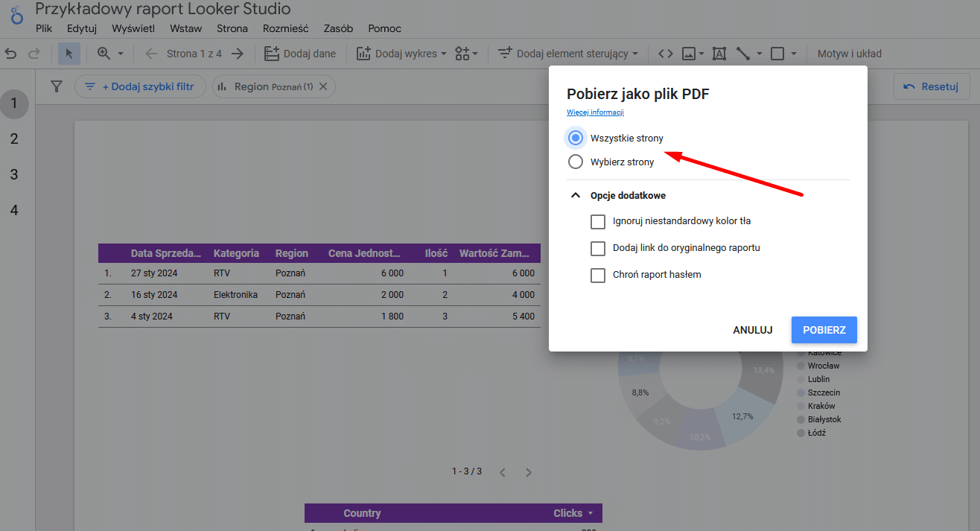Open the Edytuj menu
Viewport: 980px width, 531px height.
pyautogui.click(x=82, y=28)
